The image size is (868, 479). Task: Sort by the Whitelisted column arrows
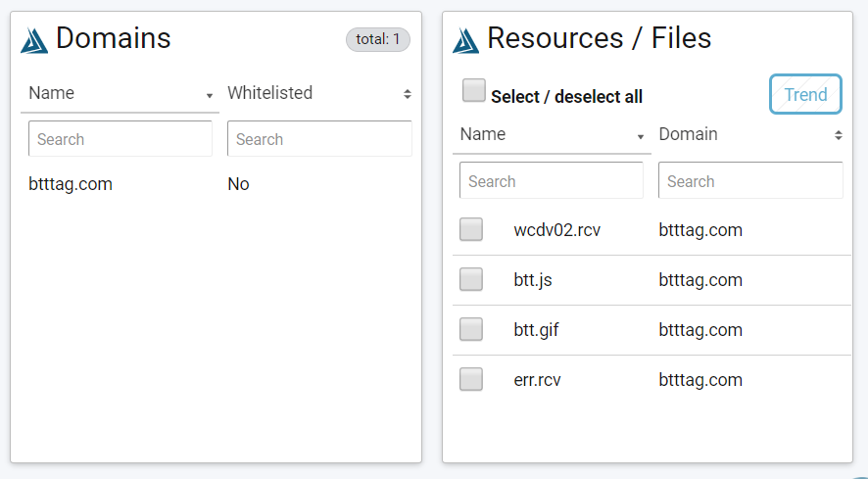(408, 94)
